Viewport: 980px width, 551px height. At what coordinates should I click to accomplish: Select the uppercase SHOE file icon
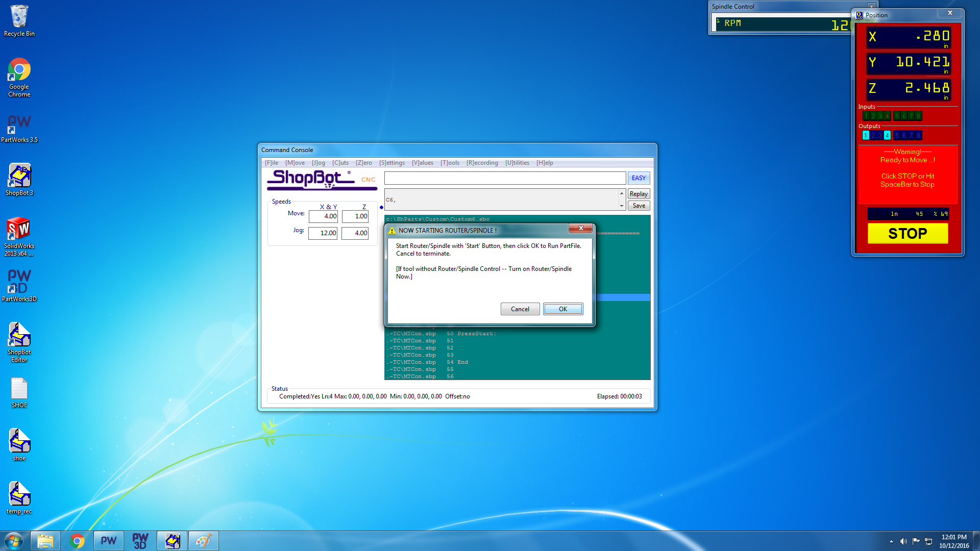point(19,393)
